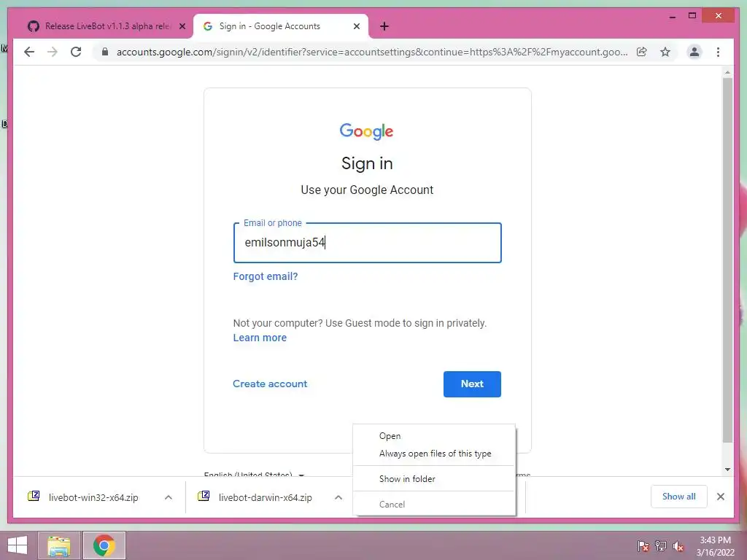
Task: Follow the Forgot email? link
Action: [266, 276]
